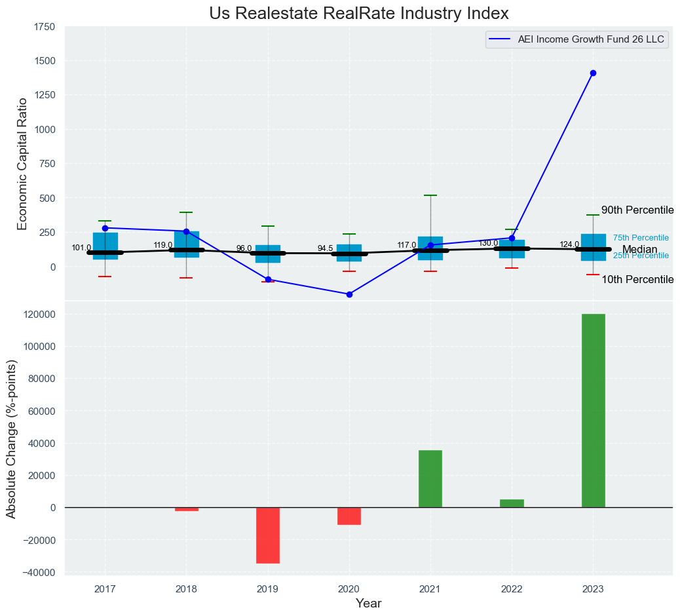Image resolution: width=680 pixels, height=616 pixels.
Task: Click the small green 2022 bar
Action: pos(512,503)
